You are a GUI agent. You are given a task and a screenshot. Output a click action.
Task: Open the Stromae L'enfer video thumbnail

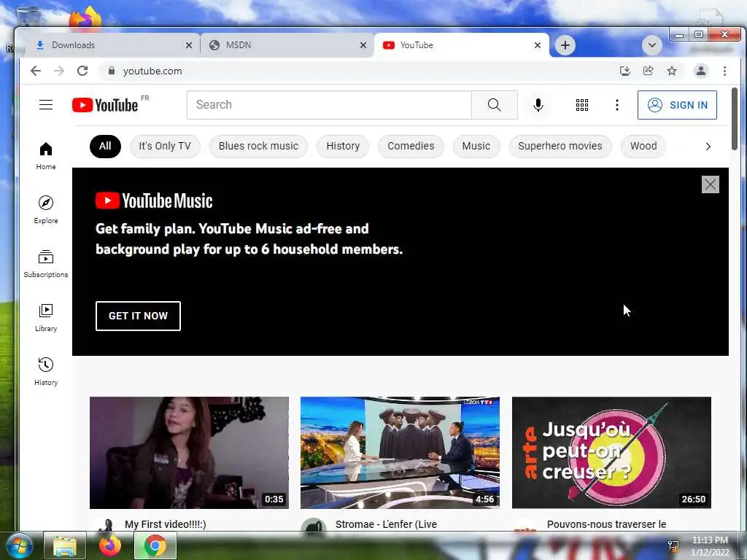[x=400, y=452]
